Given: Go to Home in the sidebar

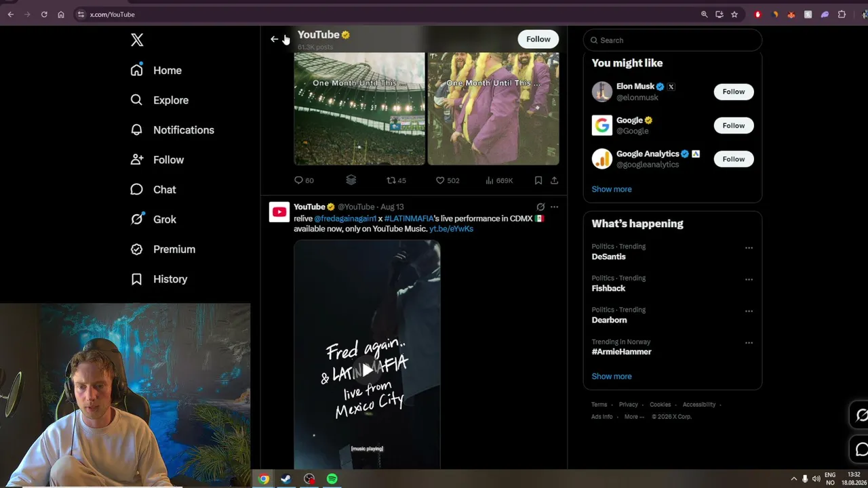Looking at the screenshot, I should coord(156,70).
